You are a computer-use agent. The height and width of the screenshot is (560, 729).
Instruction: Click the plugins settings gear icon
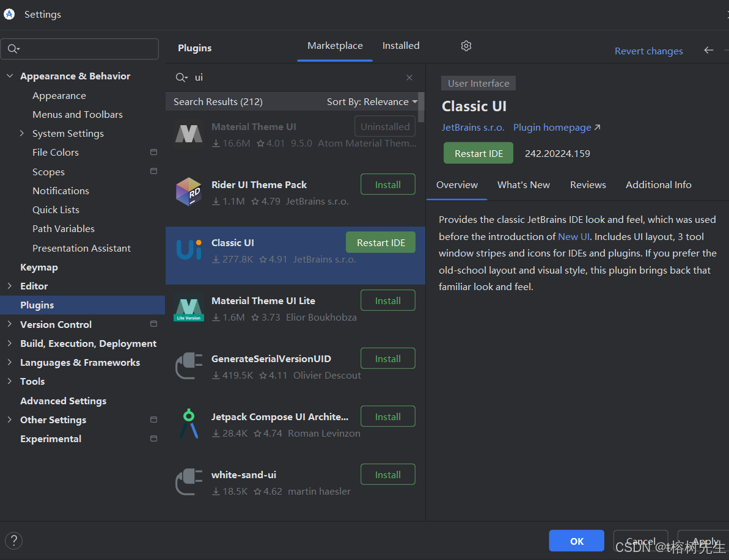(466, 46)
